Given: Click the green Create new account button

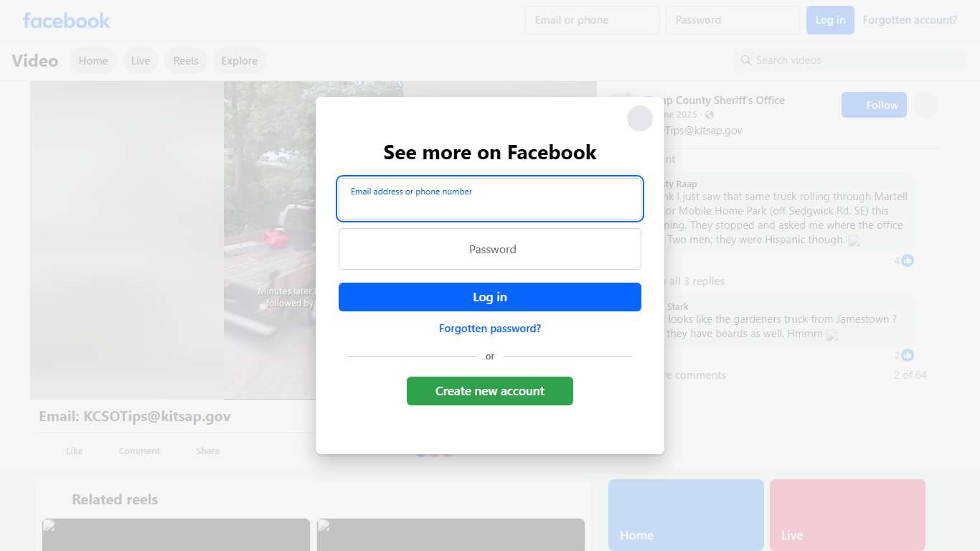Looking at the screenshot, I should point(490,391).
